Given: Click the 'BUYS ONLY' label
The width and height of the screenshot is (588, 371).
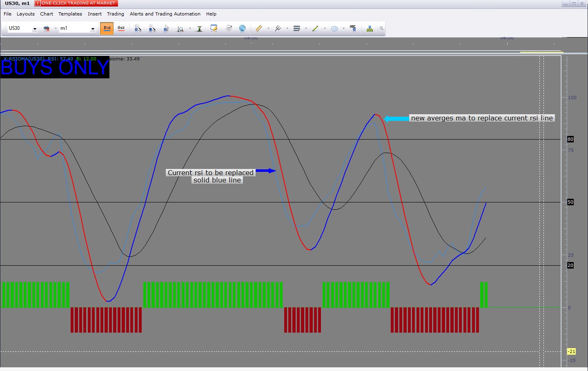Looking at the screenshot, I should click(55, 68).
